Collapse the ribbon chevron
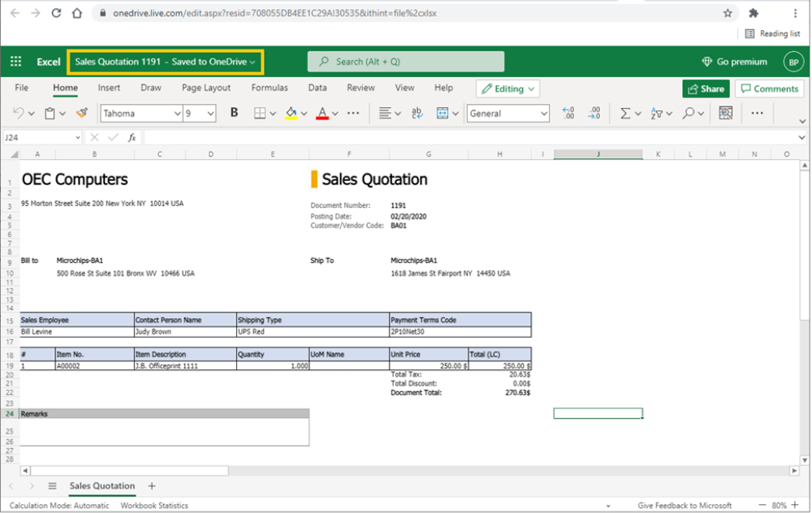Viewport: 812px width, 513px height. click(x=802, y=121)
